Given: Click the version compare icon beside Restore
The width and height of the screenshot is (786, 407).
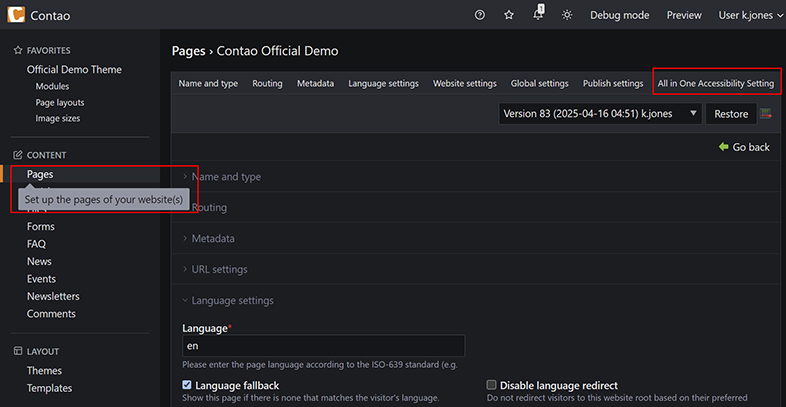Looking at the screenshot, I should (x=766, y=114).
